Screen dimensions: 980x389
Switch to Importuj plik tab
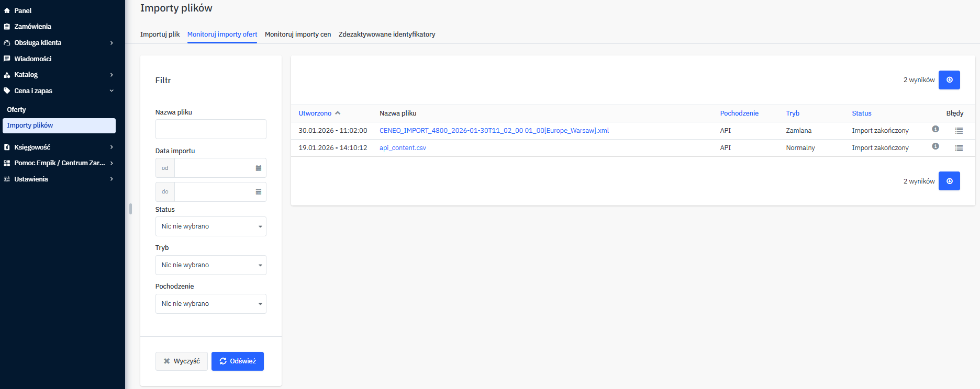(160, 35)
